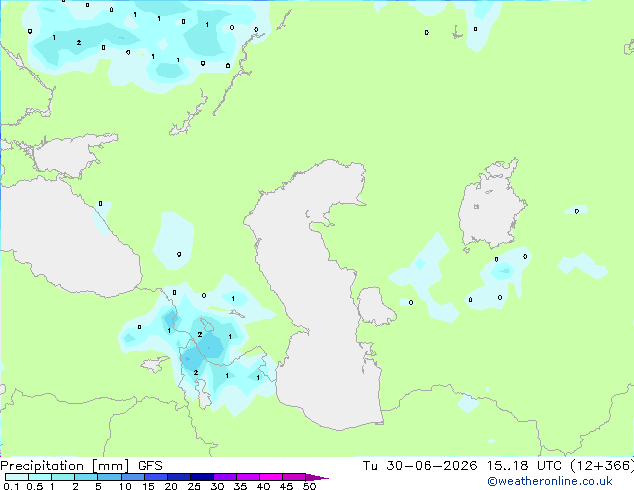The width and height of the screenshot is (634, 490).
Task: Click the '35' legend label
Action: [x=240, y=486]
